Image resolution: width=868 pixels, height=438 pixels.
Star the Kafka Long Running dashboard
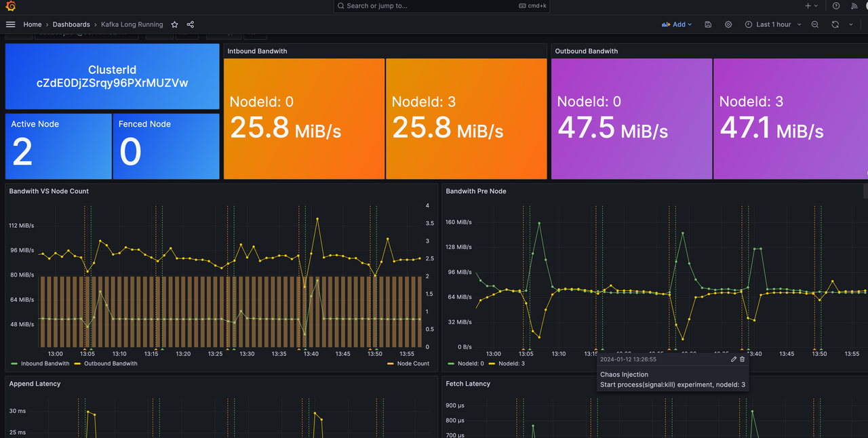click(174, 24)
